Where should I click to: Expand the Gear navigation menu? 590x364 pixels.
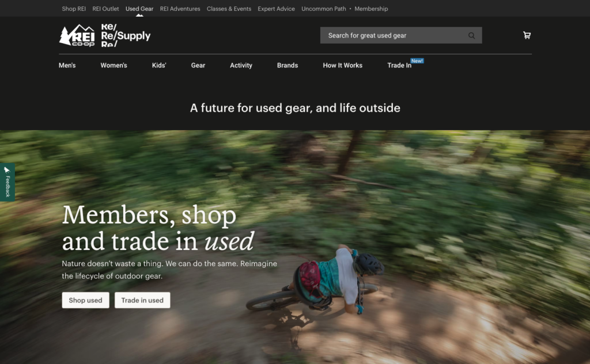click(x=198, y=66)
